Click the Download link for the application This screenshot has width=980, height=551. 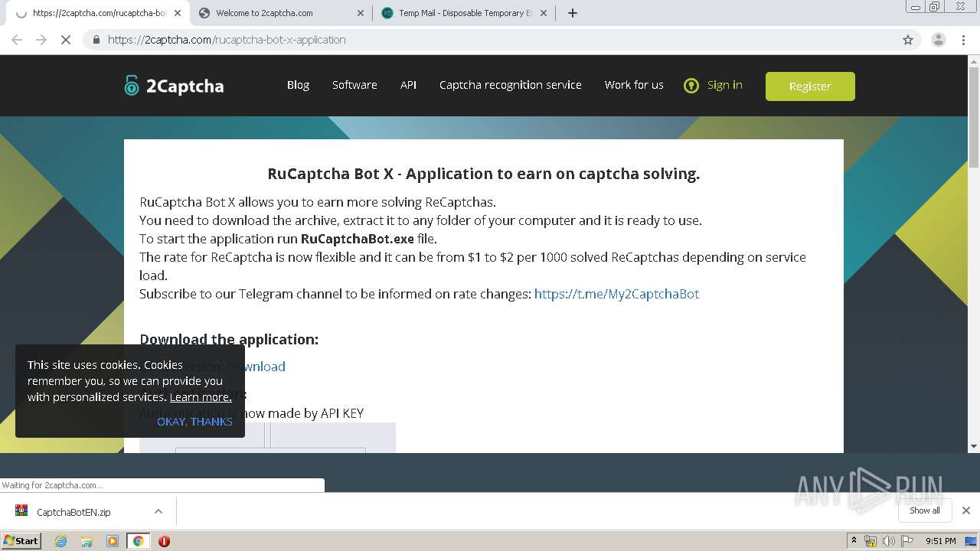click(256, 367)
